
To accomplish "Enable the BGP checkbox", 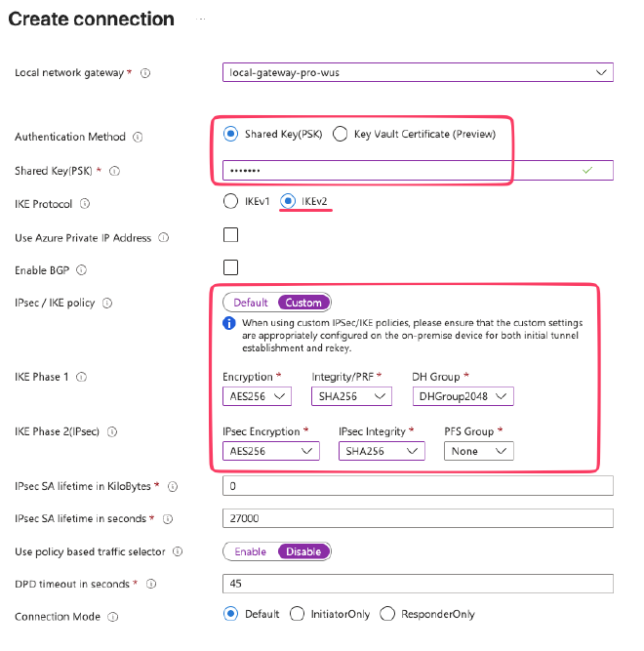I will pyautogui.click(x=231, y=267).
